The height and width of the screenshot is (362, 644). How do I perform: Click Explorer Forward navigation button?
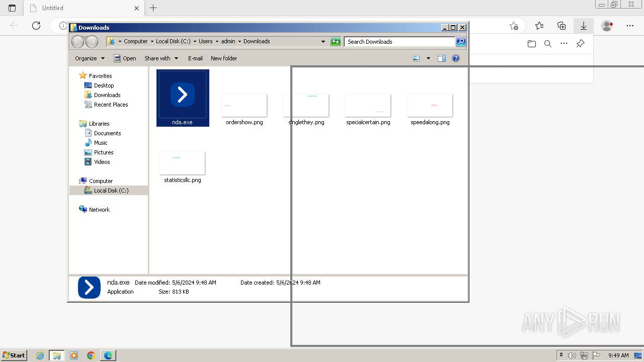point(92,42)
